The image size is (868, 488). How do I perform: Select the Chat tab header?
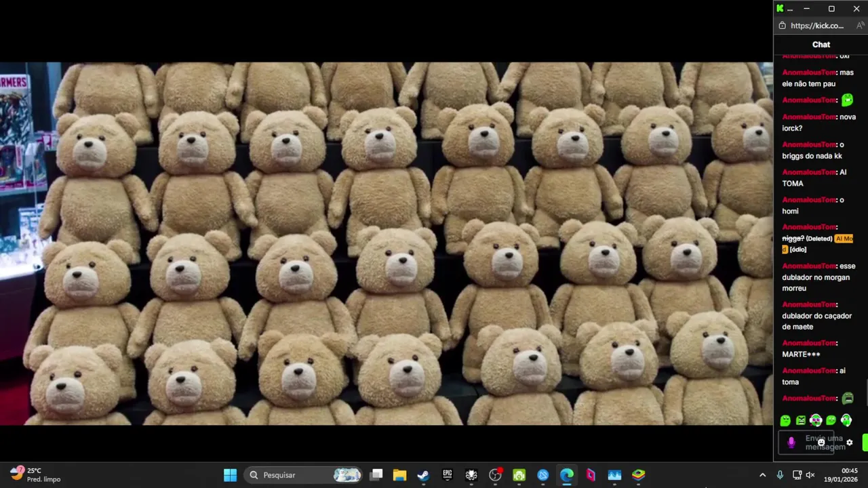point(821,45)
